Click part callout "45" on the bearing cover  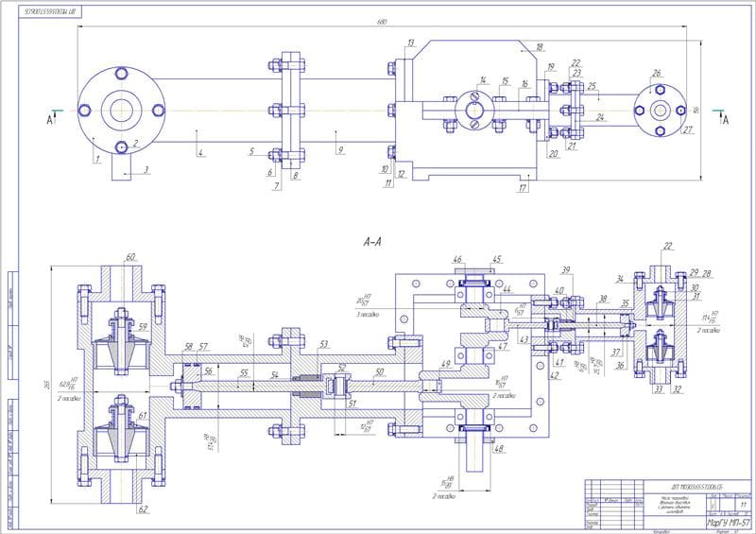(497, 259)
